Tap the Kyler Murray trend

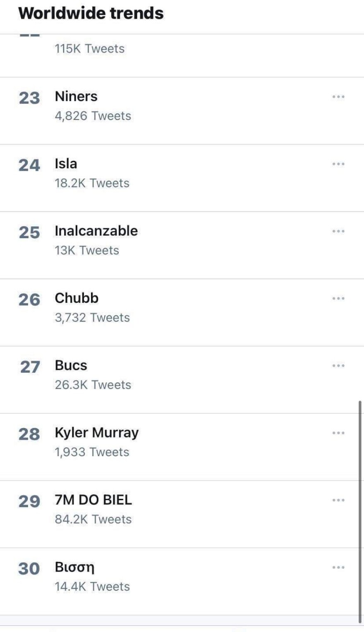pos(96,433)
